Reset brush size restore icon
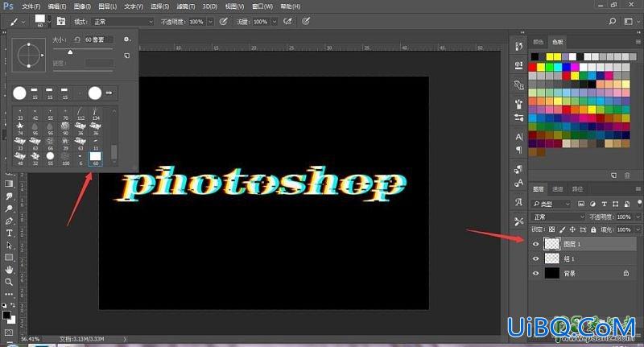 point(76,39)
